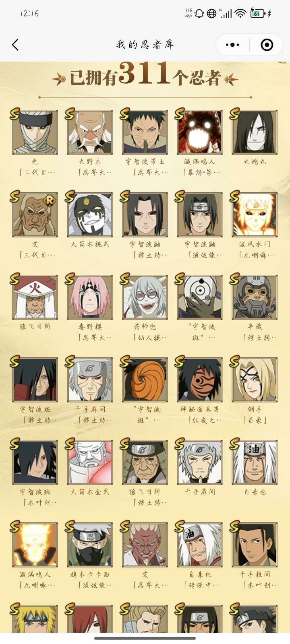Select 大筒木金式 ninja portrait
This screenshot has height=644, width=290.
[x=90, y=462]
